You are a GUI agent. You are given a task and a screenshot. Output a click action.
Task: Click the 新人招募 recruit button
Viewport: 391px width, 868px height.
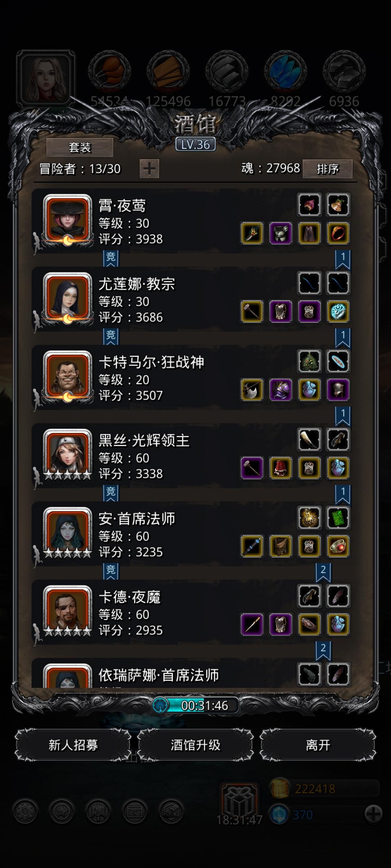pyautogui.click(x=73, y=745)
